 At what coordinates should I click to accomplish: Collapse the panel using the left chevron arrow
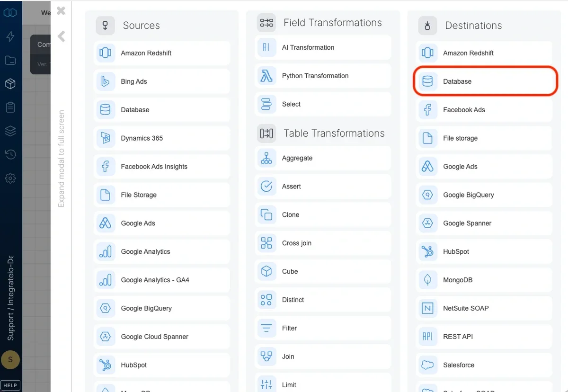(61, 36)
